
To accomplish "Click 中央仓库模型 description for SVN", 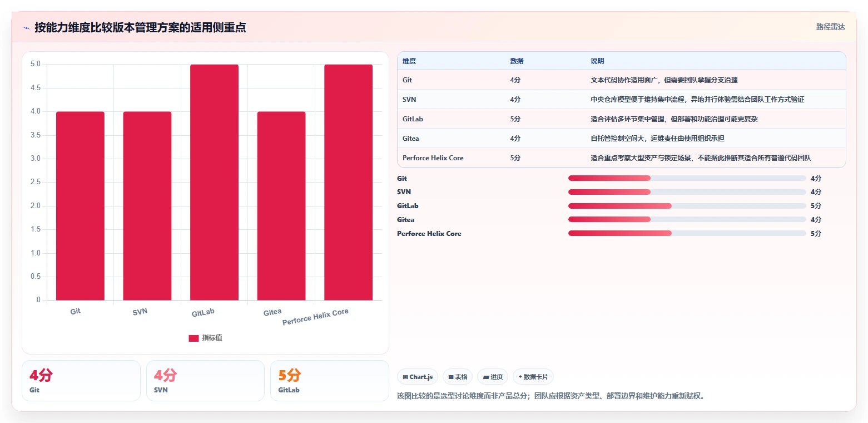I will 697,100.
